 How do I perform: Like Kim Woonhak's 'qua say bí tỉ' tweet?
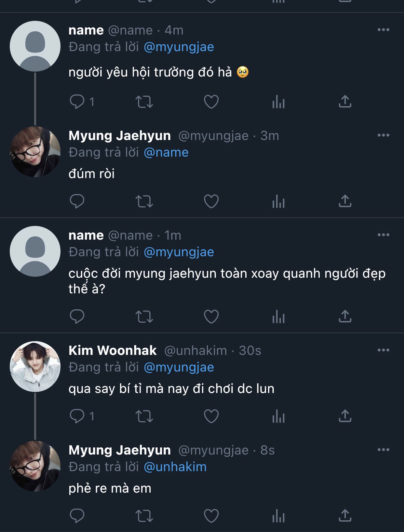[x=211, y=416]
